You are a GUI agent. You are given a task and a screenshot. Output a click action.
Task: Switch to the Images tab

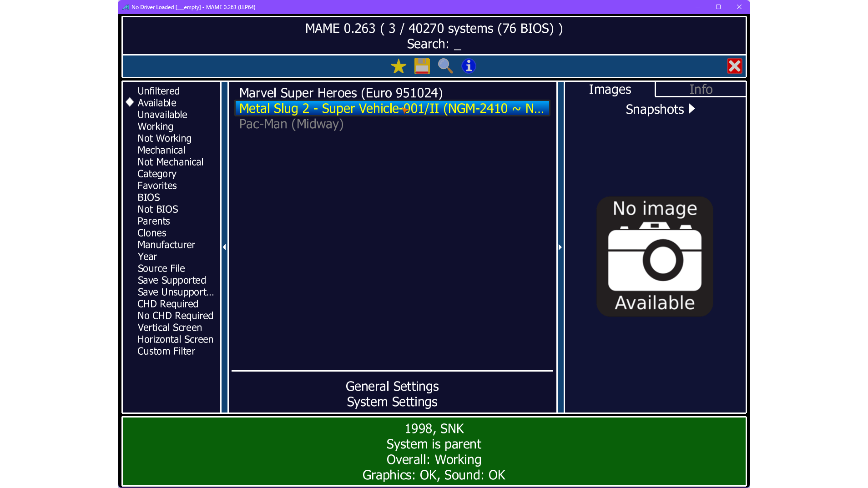pyautogui.click(x=610, y=90)
